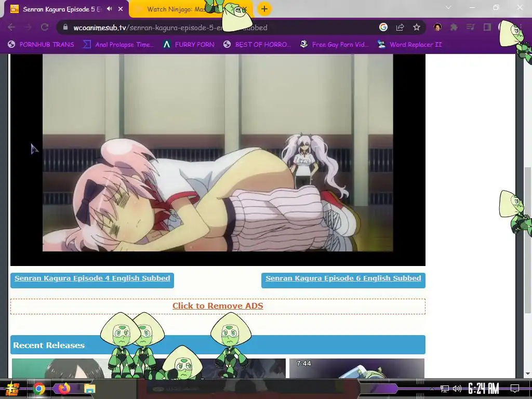532x399 pixels.
Task: Click the video player frame
Action: click(218, 159)
